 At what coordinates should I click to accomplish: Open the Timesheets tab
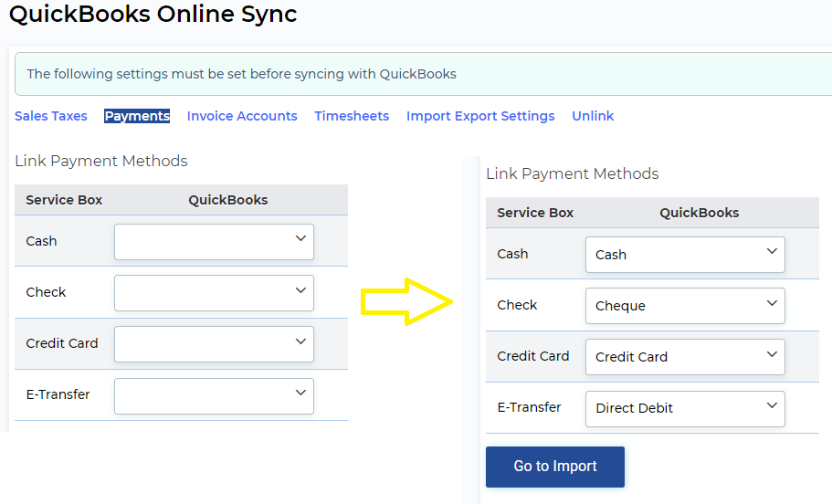(x=352, y=116)
